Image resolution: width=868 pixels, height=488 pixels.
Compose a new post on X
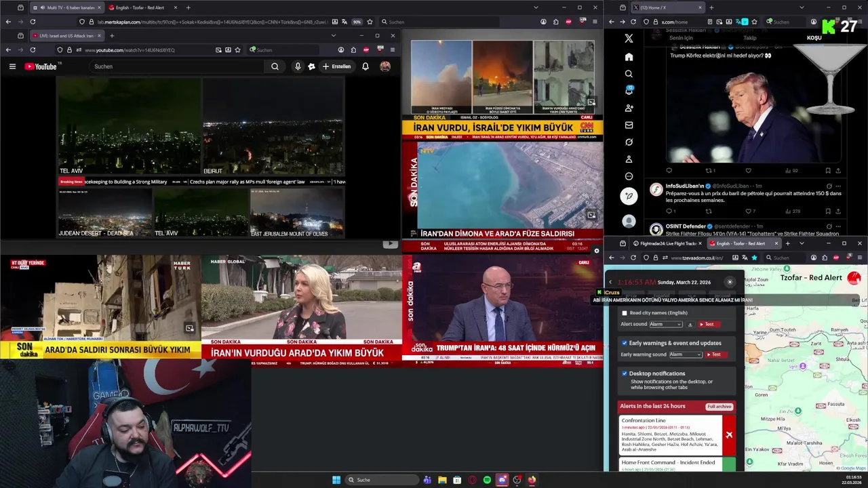click(x=629, y=196)
